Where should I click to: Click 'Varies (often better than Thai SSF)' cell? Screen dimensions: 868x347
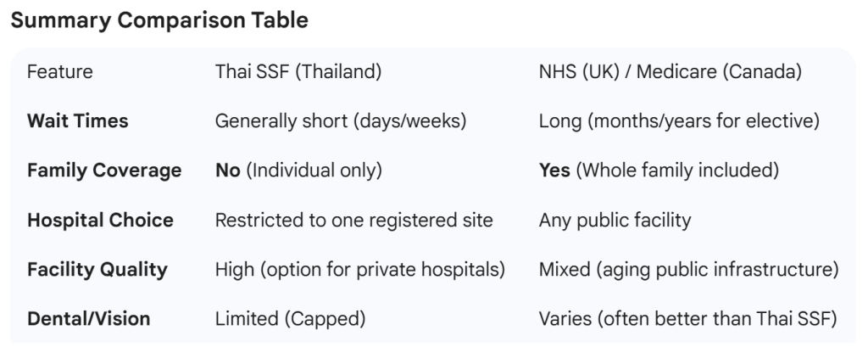(x=687, y=319)
